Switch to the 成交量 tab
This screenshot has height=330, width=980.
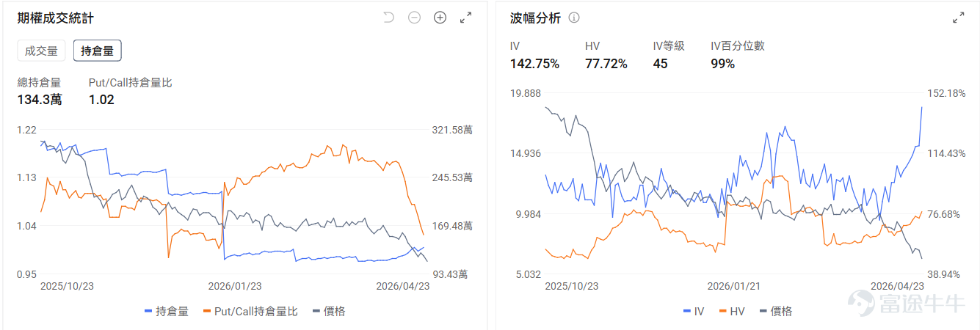click(41, 51)
